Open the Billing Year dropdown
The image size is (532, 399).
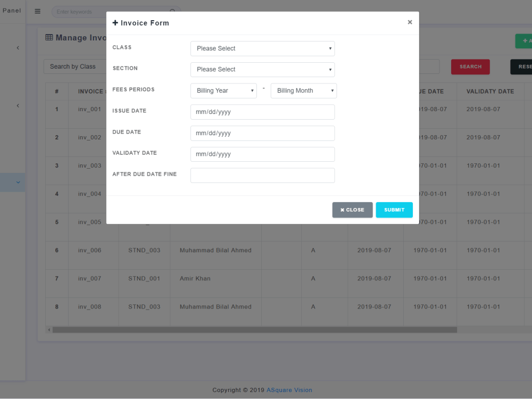point(223,90)
